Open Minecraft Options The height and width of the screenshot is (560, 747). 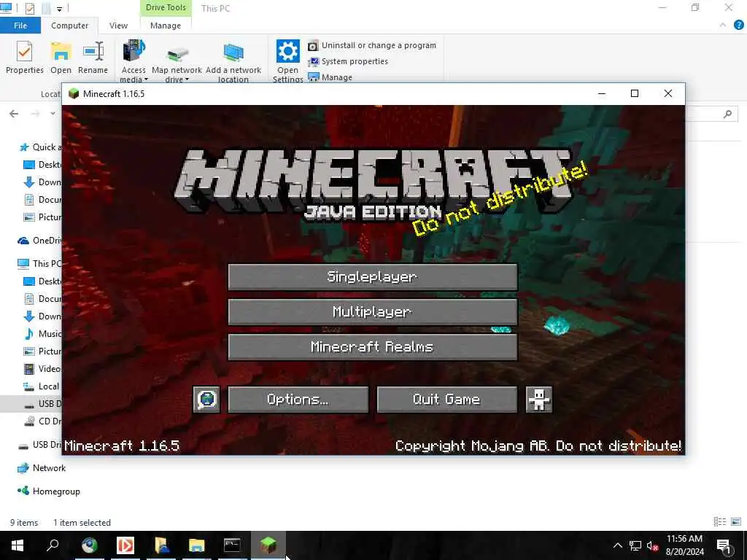pyautogui.click(x=298, y=399)
